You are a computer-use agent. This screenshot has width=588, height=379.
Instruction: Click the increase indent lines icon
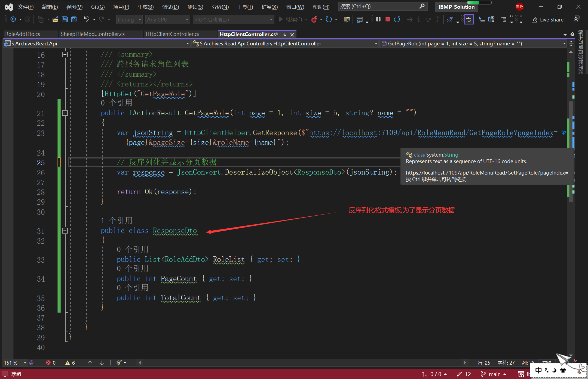[504, 19]
